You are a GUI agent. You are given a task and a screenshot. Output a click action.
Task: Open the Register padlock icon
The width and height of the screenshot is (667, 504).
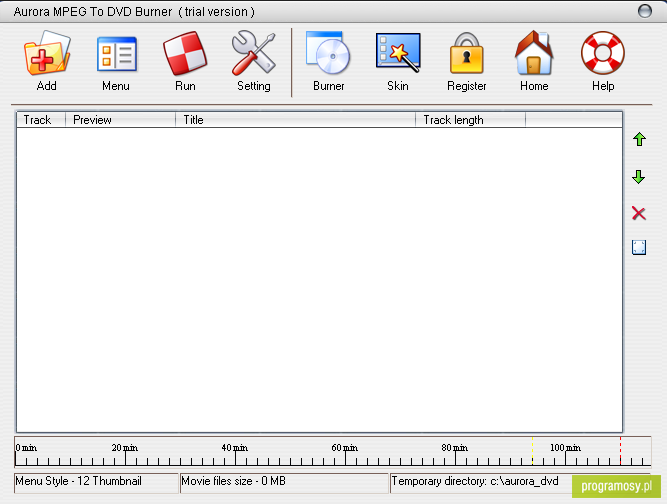[467, 53]
